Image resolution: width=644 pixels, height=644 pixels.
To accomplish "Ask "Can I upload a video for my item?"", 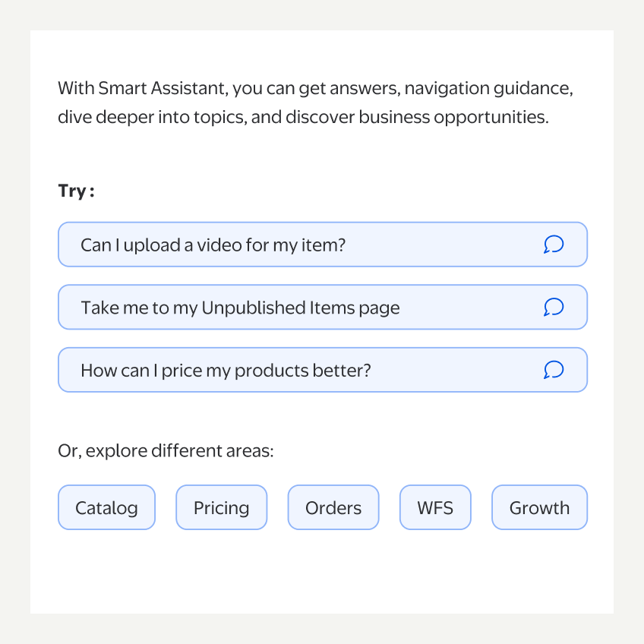I will [213, 245].
